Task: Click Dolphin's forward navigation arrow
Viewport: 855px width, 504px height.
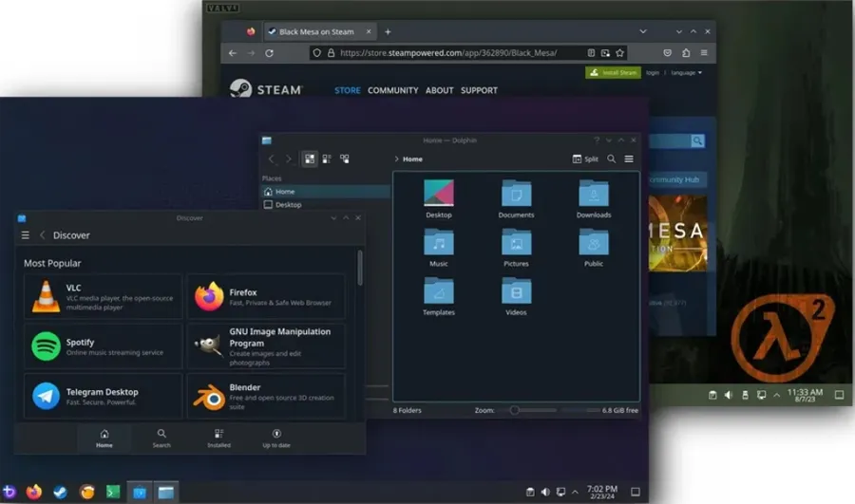Action: pos(289,159)
